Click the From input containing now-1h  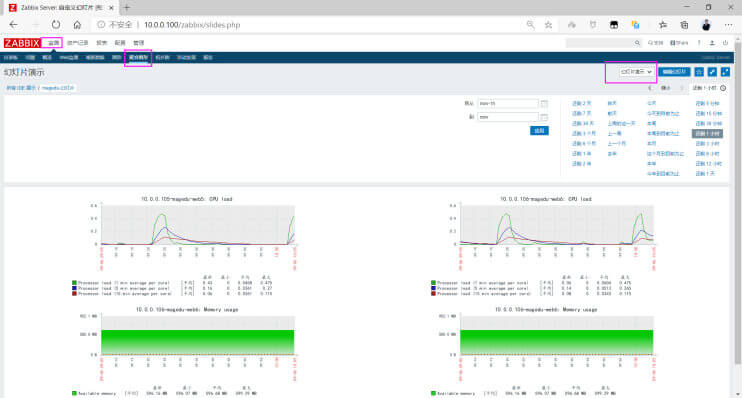(x=508, y=103)
